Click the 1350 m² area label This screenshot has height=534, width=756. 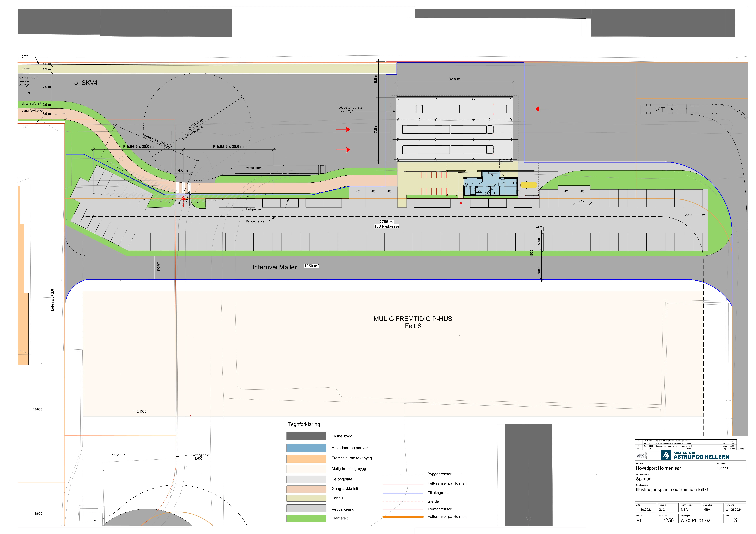pos(311,266)
